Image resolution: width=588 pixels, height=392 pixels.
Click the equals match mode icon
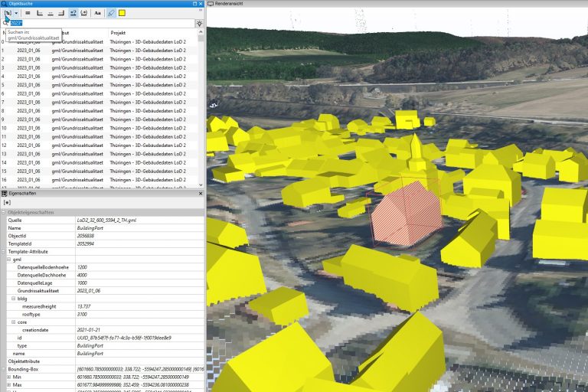tap(28, 13)
